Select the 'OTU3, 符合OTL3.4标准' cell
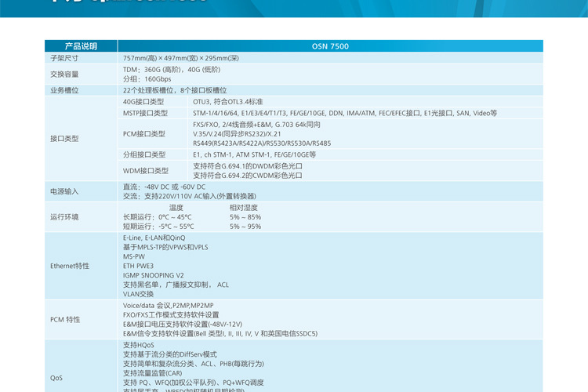Viewport: 588px width, 392px height. tap(227, 102)
